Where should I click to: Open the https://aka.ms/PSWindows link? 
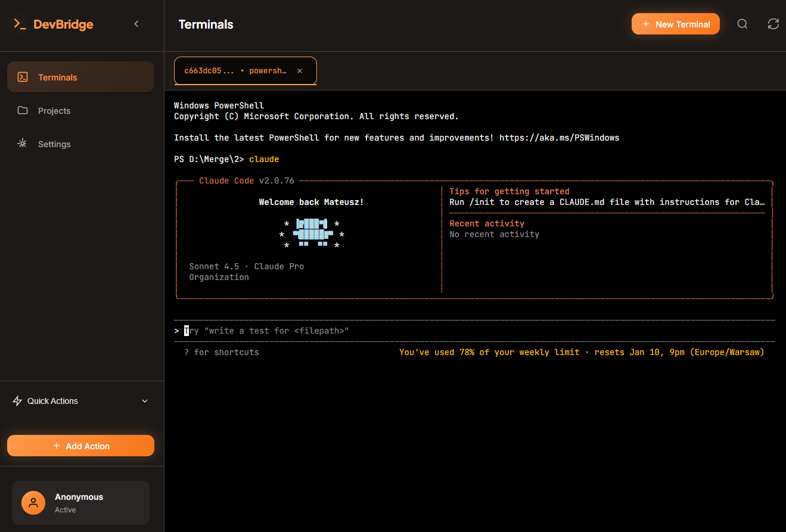pos(560,138)
